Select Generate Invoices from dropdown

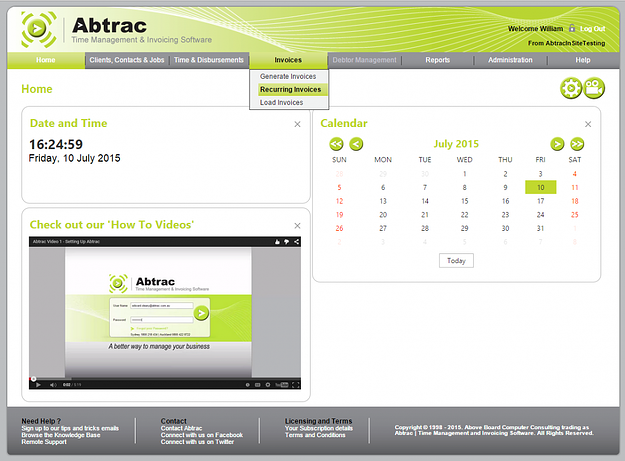[x=288, y=76]
